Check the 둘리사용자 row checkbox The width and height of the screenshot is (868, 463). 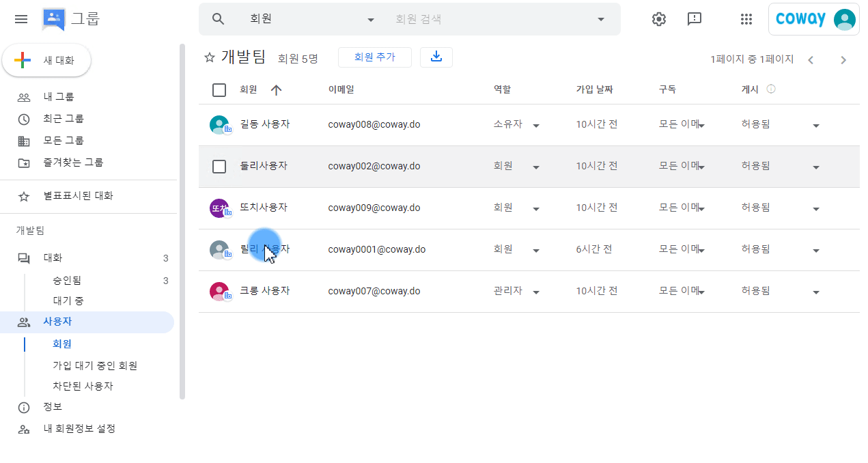219,167
